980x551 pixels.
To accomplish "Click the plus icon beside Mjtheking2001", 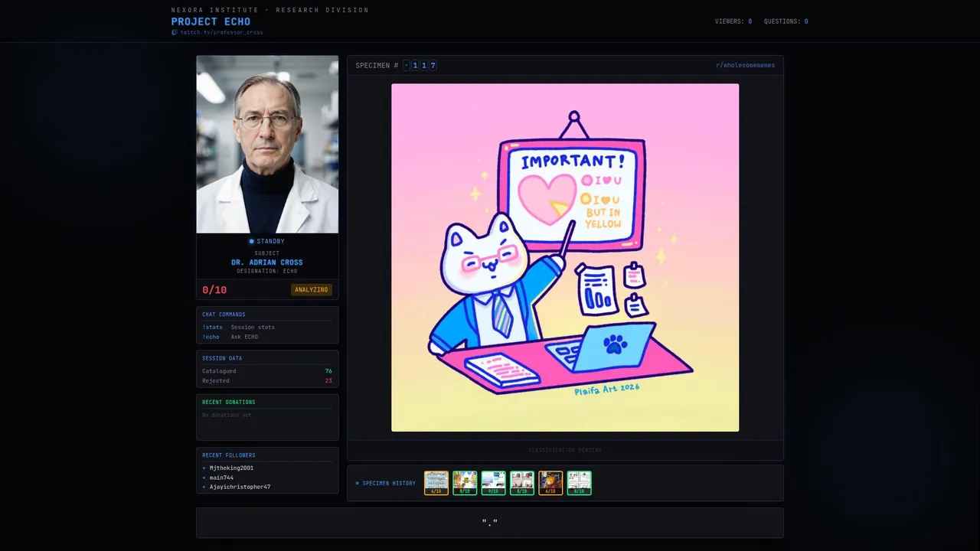I will [x=204, y=468].
